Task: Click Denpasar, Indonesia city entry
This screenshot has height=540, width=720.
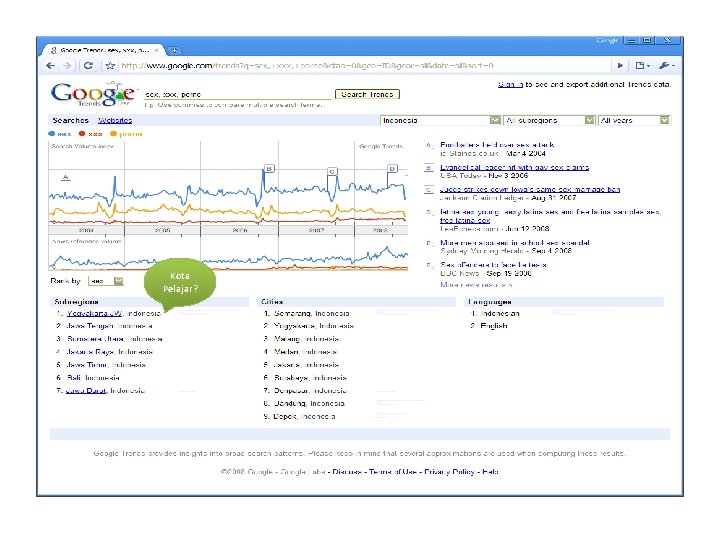Action: click(x=310, y=390)
